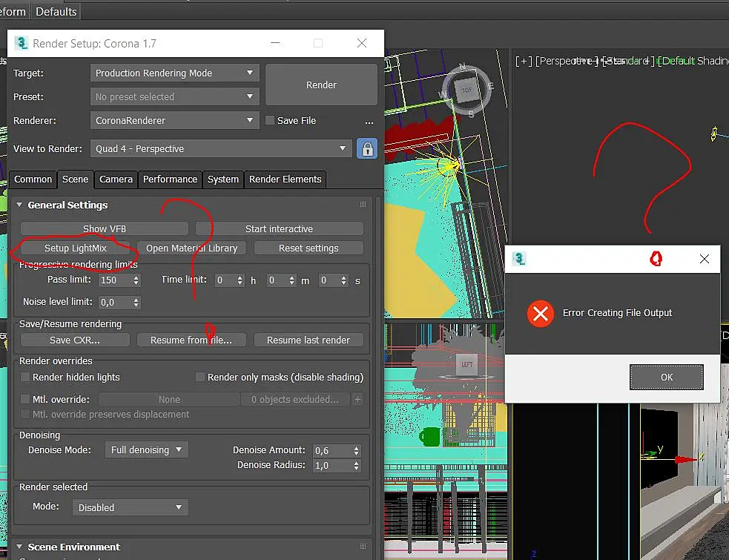This screenshot has width=729, height=560.
Task: Click the red error icon in dialog
Action: pyautogui.click(x=540, y=314)
